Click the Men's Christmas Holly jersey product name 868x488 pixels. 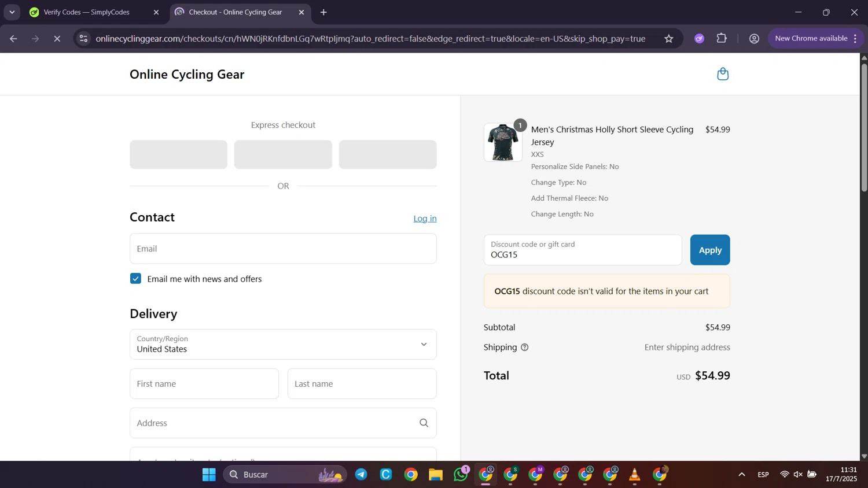tap(612, 136)
